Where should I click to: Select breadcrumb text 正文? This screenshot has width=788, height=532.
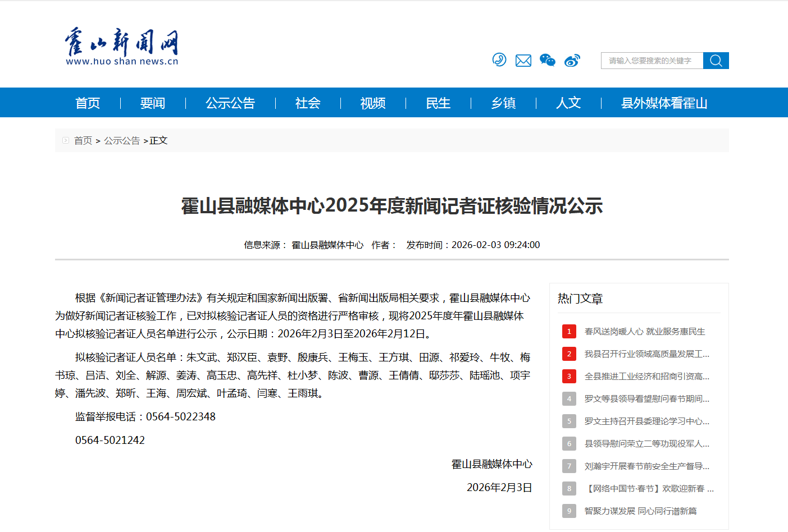click(x=158, y=140)
